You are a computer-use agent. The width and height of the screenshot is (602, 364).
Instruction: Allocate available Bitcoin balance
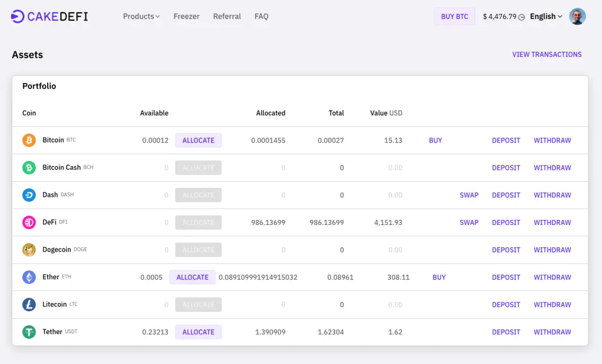click(199, 140)
